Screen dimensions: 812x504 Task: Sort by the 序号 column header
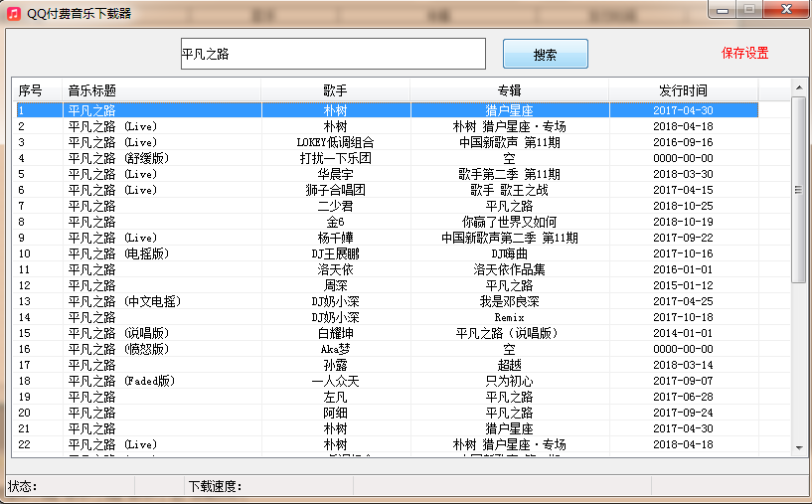(x=37, y=90)
